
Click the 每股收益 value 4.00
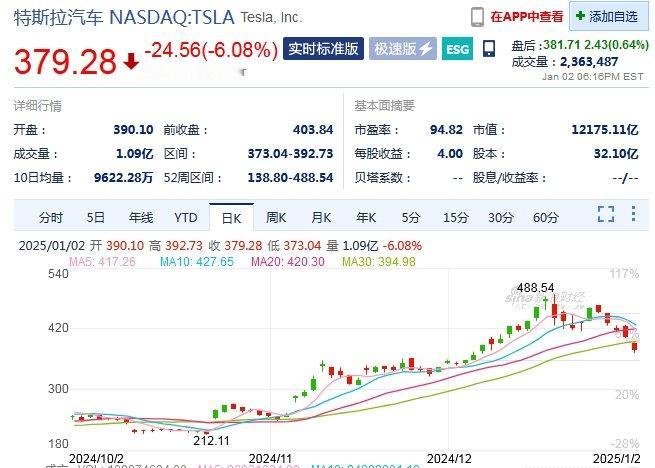pos(450,154)
